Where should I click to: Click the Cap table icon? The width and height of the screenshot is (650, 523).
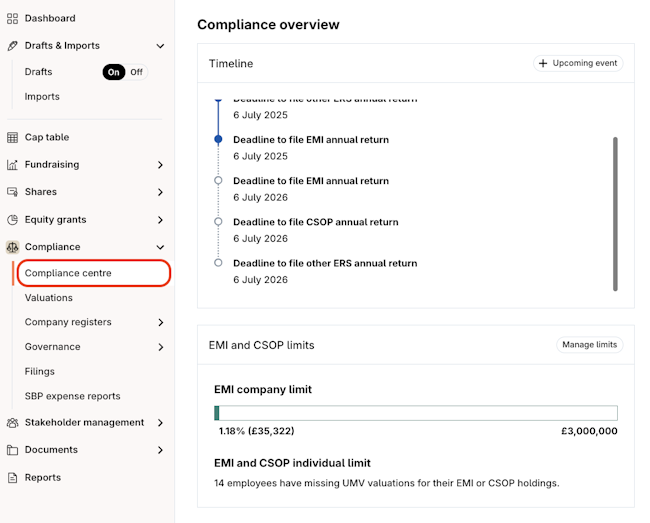(13, 137)
